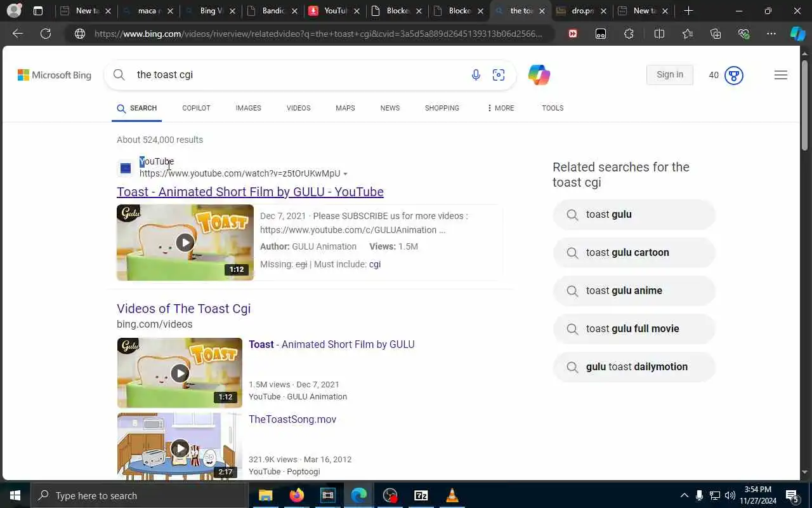Open the Bing hamburger menu
The width and height of the screenshot is (812, 508).
tap(781, 75)
